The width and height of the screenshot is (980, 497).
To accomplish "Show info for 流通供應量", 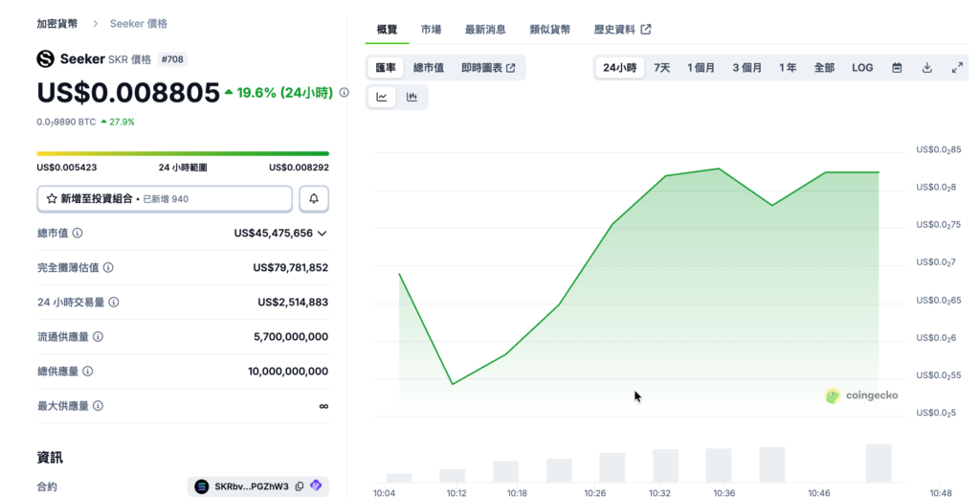I will [99, 336].
